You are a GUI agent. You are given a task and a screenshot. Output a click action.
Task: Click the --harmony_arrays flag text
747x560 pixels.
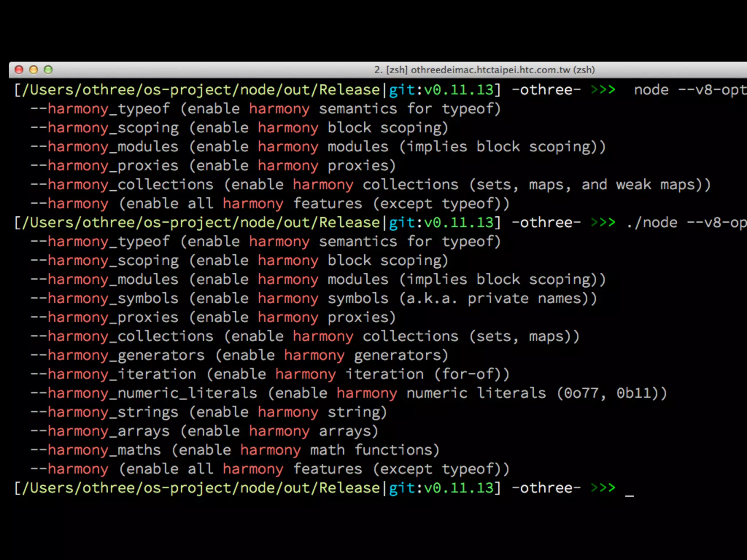100,431
